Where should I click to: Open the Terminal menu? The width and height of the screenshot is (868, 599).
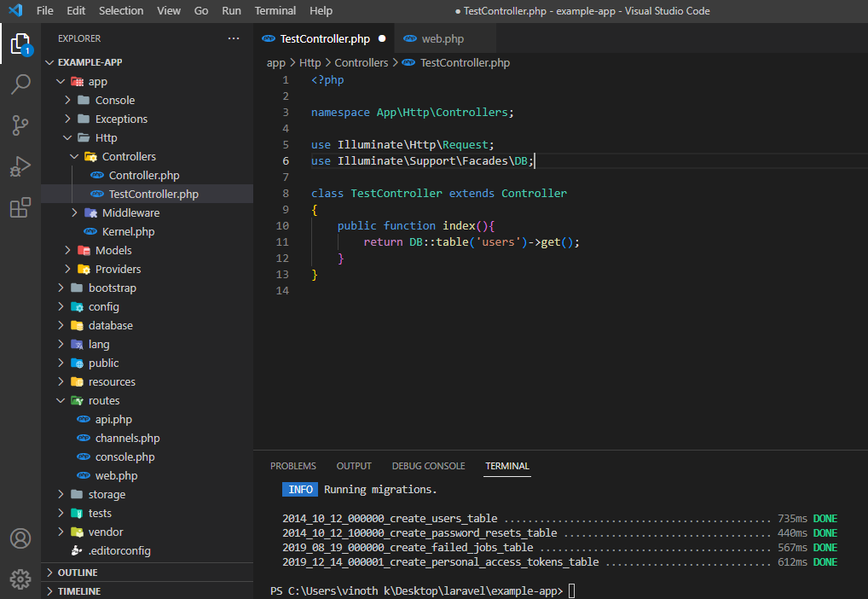point(275,11)
